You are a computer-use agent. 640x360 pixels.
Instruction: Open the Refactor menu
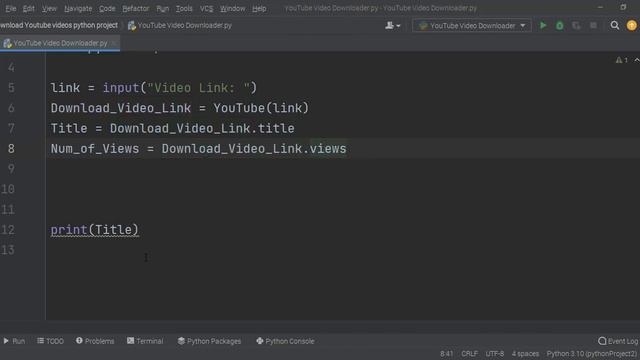[x=136, y=9]
